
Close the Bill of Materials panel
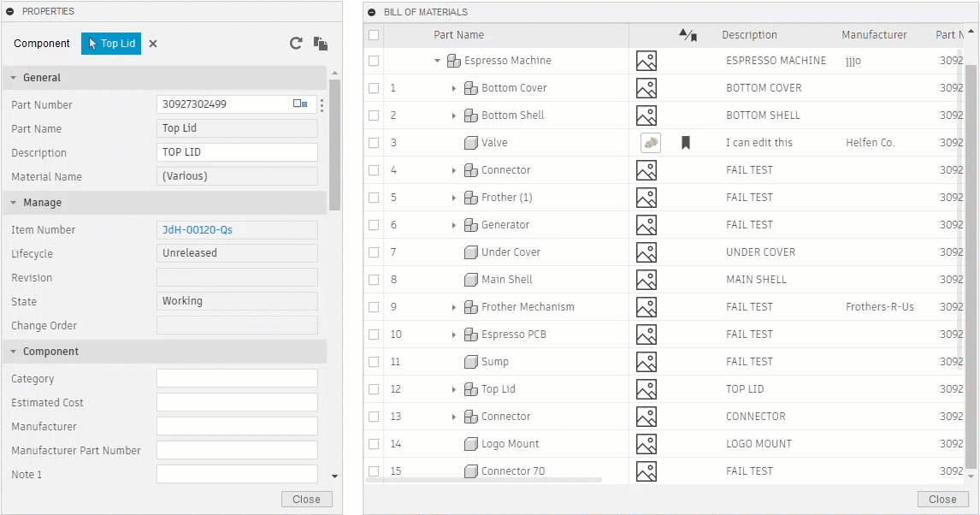click(x=942, y=500)
